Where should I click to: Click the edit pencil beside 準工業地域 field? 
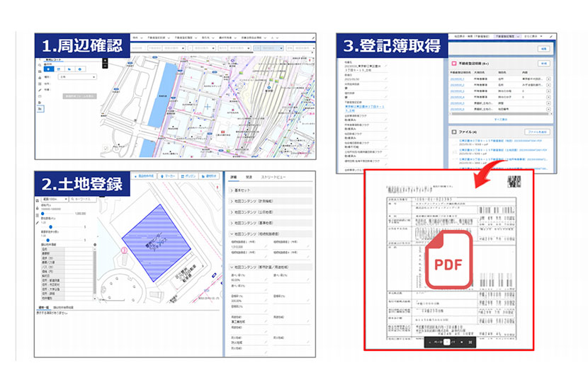(x=266, y=322)
